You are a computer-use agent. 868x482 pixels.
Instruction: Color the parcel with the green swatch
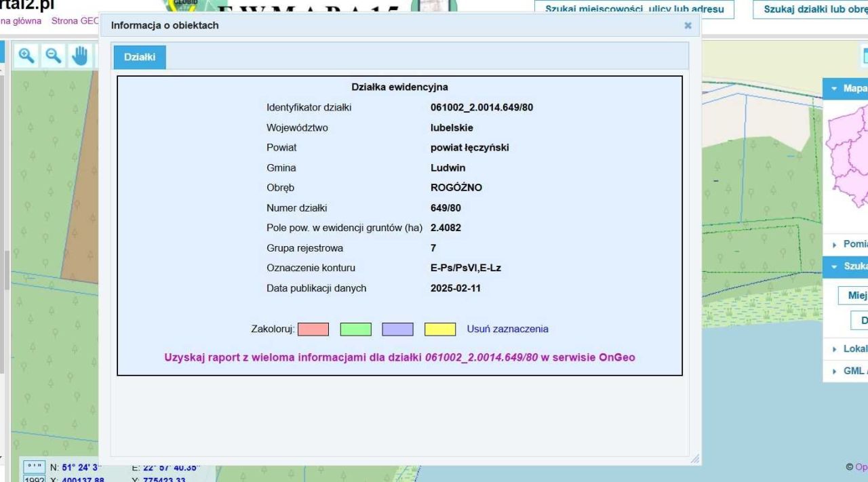click(x=355, y=329)
